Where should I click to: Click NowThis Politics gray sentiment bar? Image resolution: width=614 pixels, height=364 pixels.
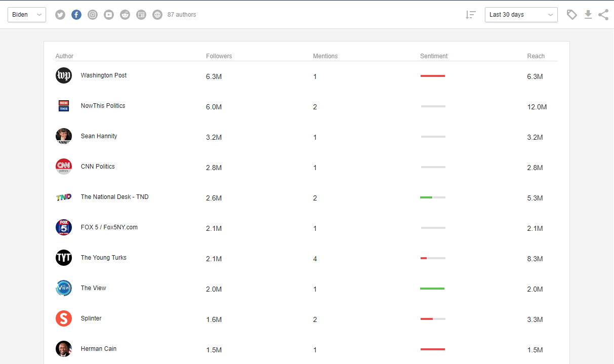click(x=433, y=106)
